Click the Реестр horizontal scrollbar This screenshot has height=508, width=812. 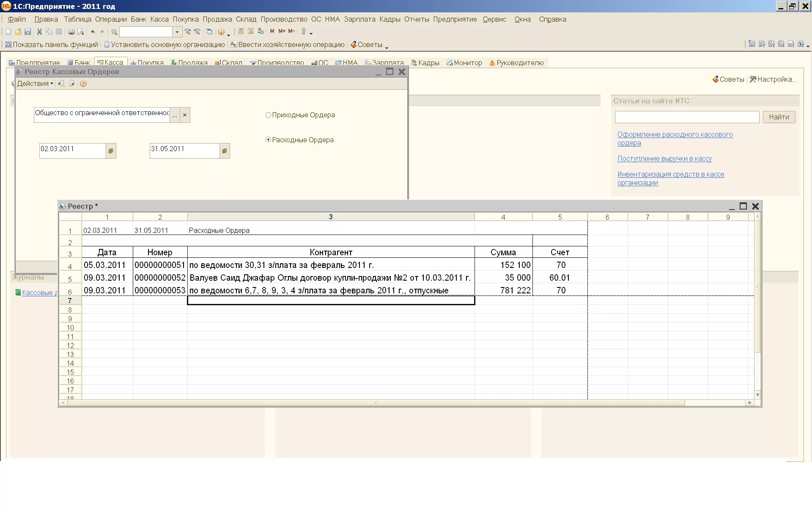tap(376, 403)
